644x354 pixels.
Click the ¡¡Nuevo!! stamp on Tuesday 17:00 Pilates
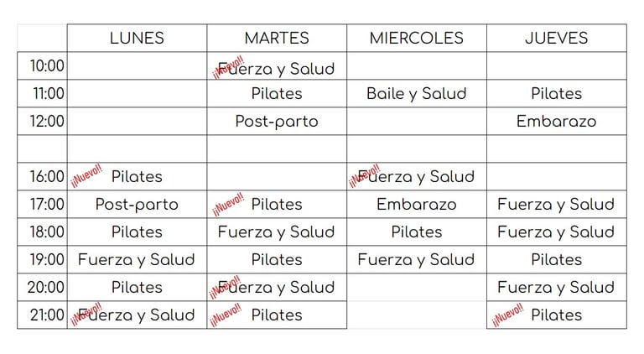click(228, 204)
